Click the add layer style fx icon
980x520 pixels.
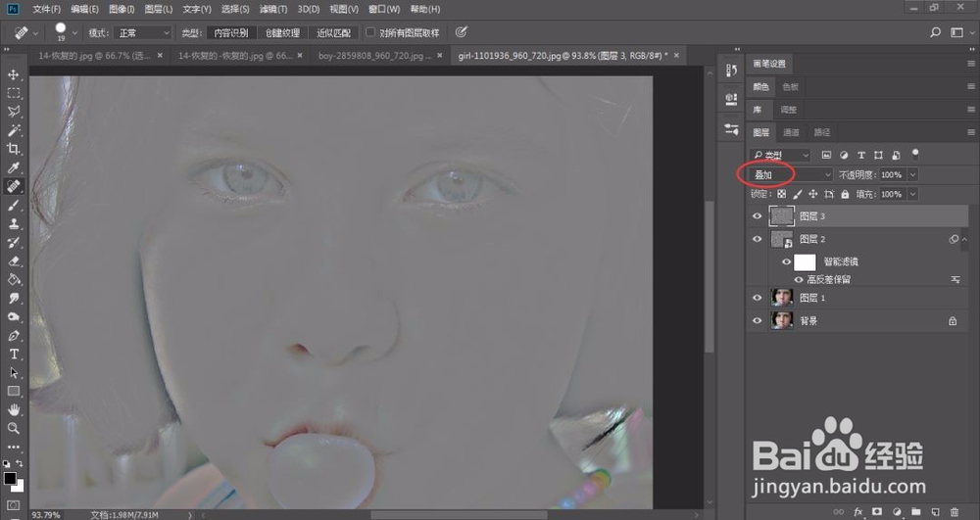click(x=858, y=512)
